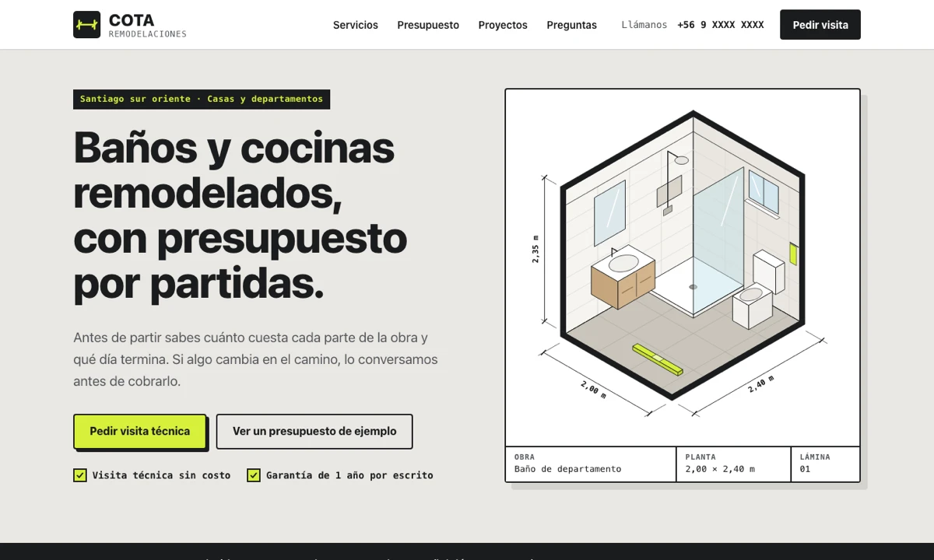Click the shower head in the illustration
This screenshot has width=934, height=560.
point(681,160)
